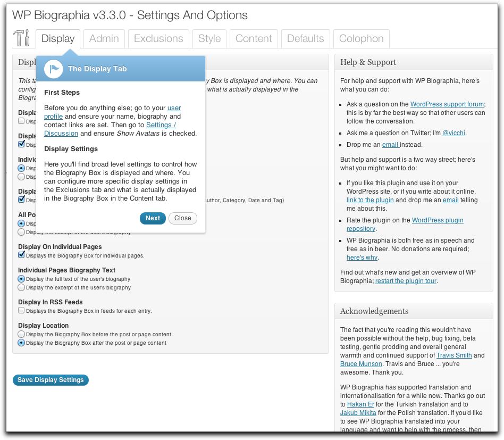
Task: Click the Save Display Settings button
Action: click(x=51, y=380)
